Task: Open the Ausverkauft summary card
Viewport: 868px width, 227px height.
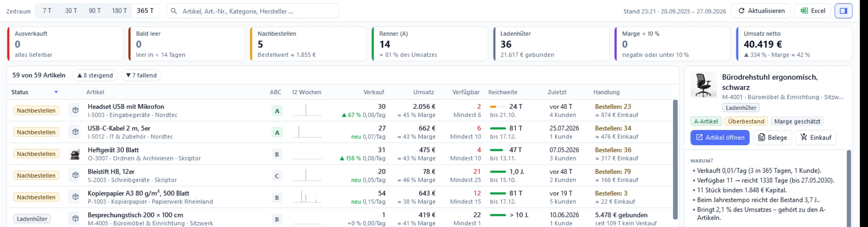Action: (x=65, y=44)
